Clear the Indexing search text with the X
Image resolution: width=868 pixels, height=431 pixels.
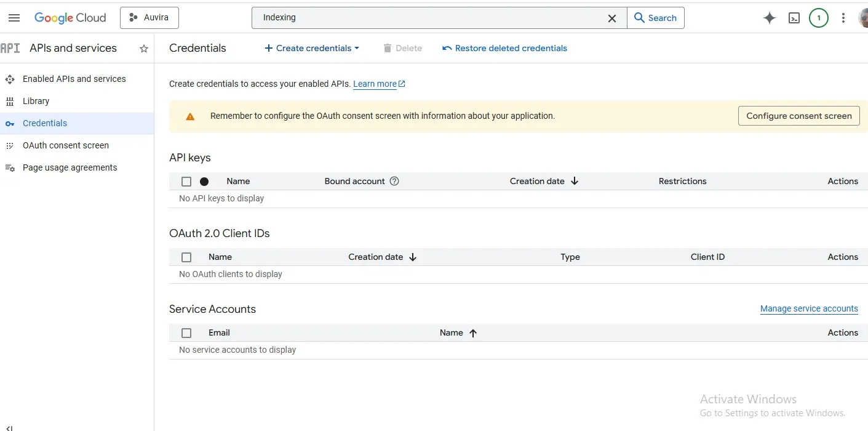(612, 18)
